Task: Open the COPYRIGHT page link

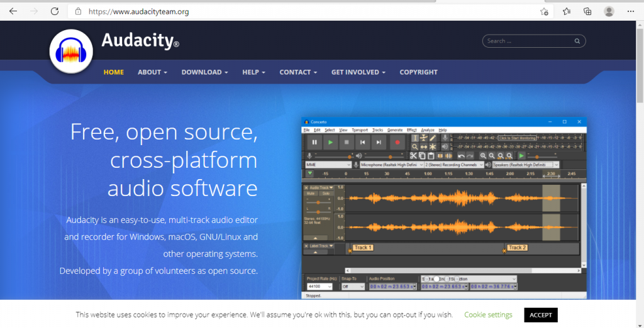Action: [x=418, y=72]
